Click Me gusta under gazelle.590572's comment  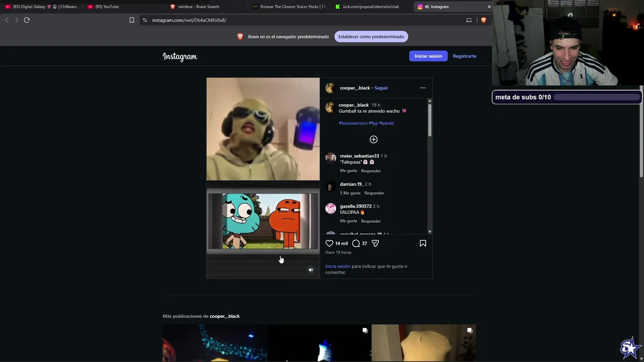coord(349,221)
